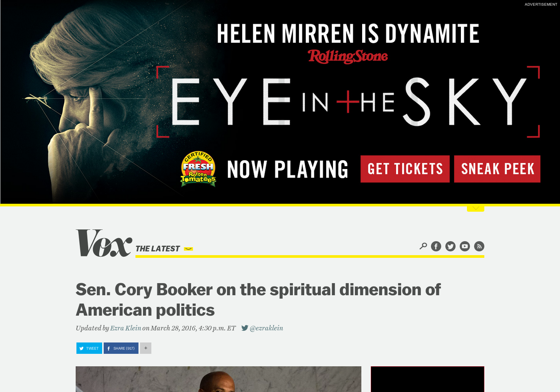Share article on Facebook (917)
Image resolution: width=560 pixels, height=392 pixels.
tap(121, 348)
